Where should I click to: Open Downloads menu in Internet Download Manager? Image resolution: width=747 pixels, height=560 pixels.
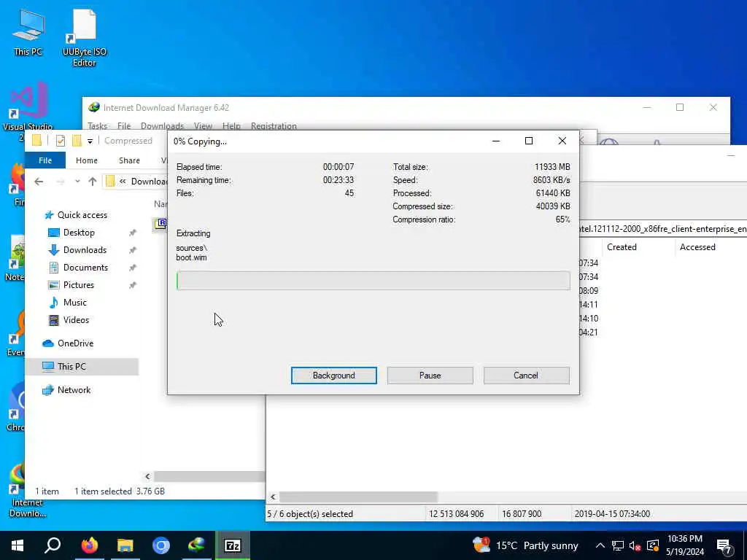click(x=162, y=125)
